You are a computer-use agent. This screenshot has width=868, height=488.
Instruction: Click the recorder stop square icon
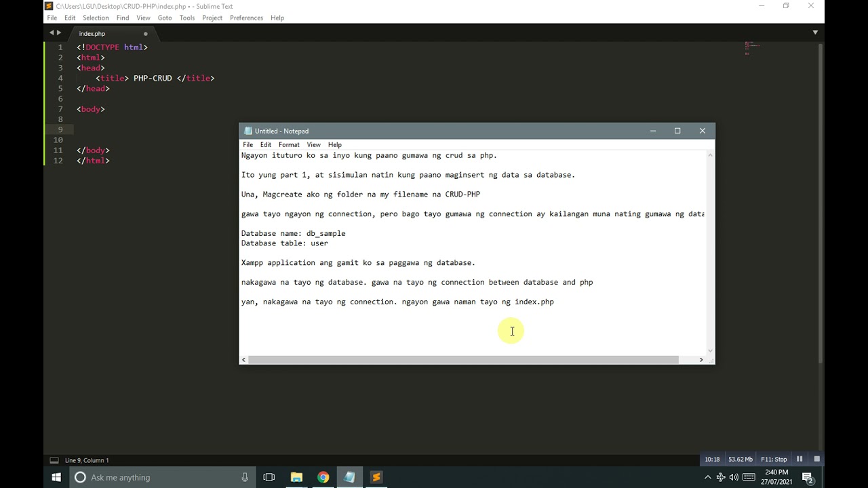[817, 460]
